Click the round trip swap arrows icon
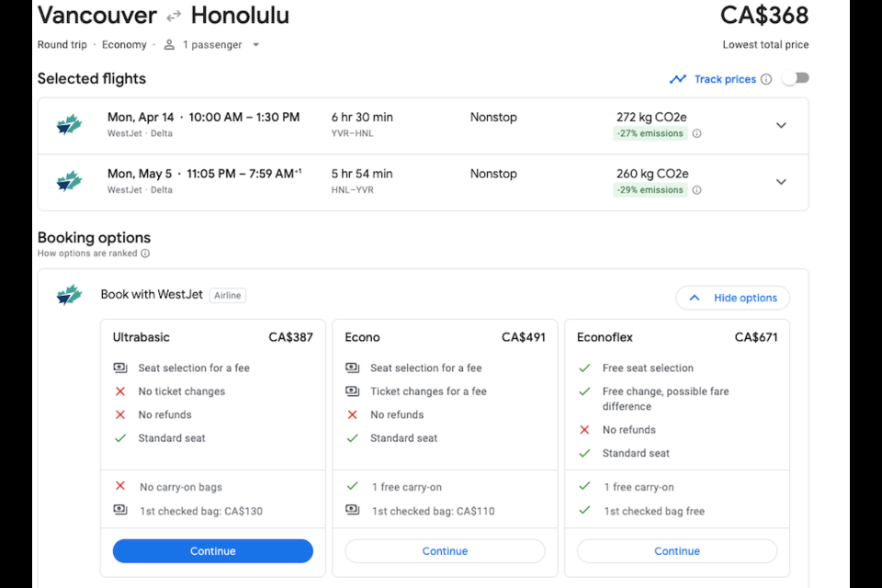The height and width of the screenshot is (588, 882). pos(174,17)
